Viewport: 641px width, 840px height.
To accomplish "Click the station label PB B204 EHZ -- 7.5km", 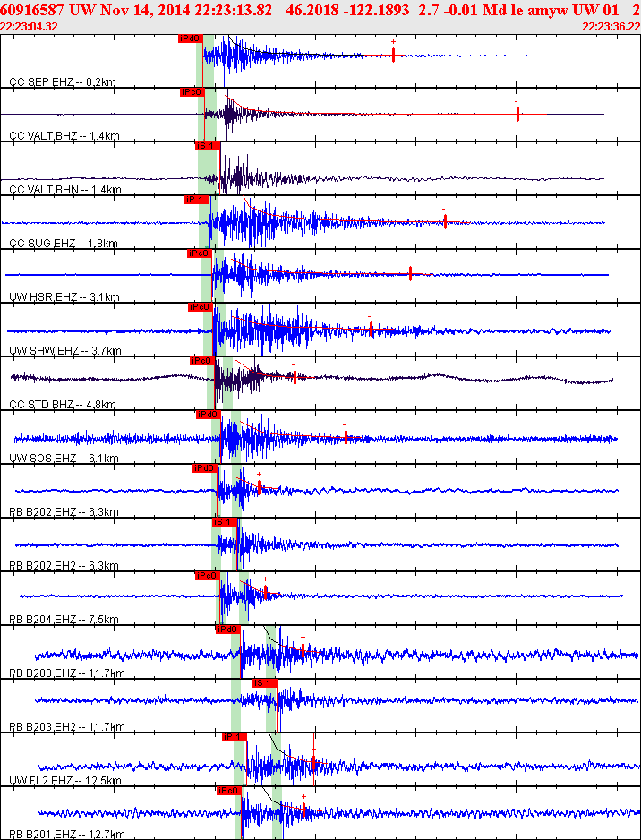I will tap(64, 620).
